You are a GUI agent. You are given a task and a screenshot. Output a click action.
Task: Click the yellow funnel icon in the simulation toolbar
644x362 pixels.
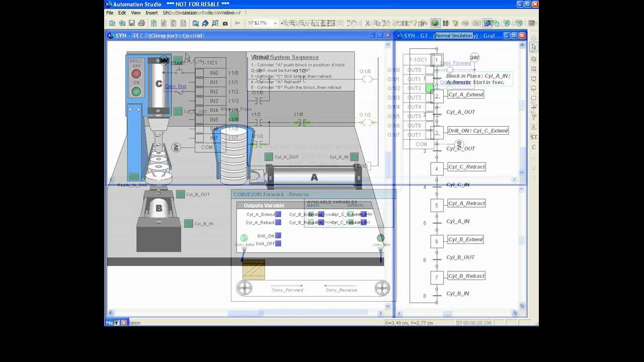tap(455, 23)
